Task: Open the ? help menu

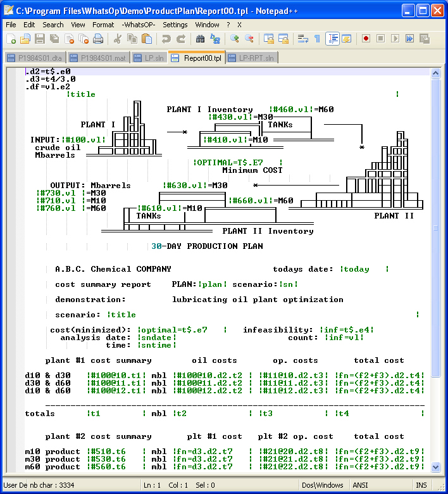Action: tap(228, 25)
